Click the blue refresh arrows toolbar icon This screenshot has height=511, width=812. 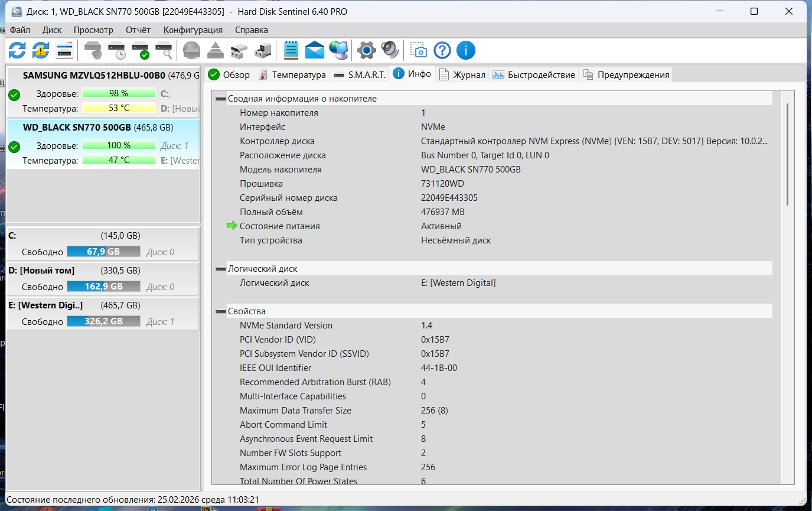[x=17, y=50]
